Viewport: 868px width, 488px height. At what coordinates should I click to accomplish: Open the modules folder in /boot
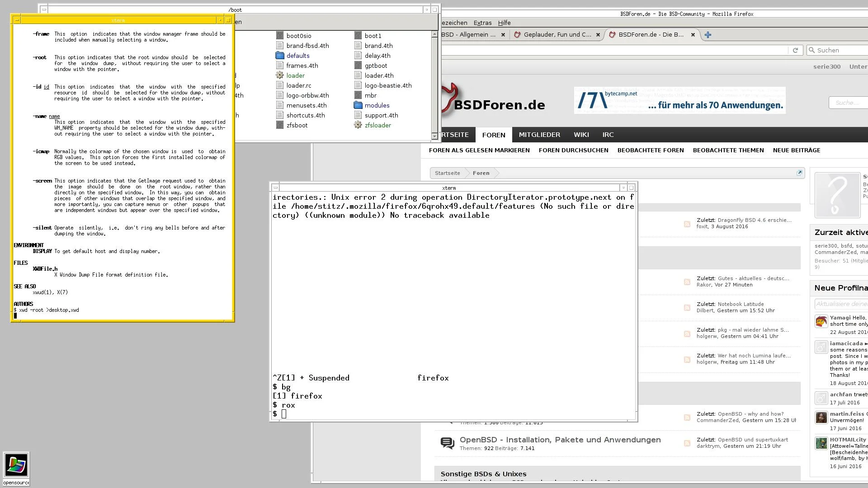[372, 105]
